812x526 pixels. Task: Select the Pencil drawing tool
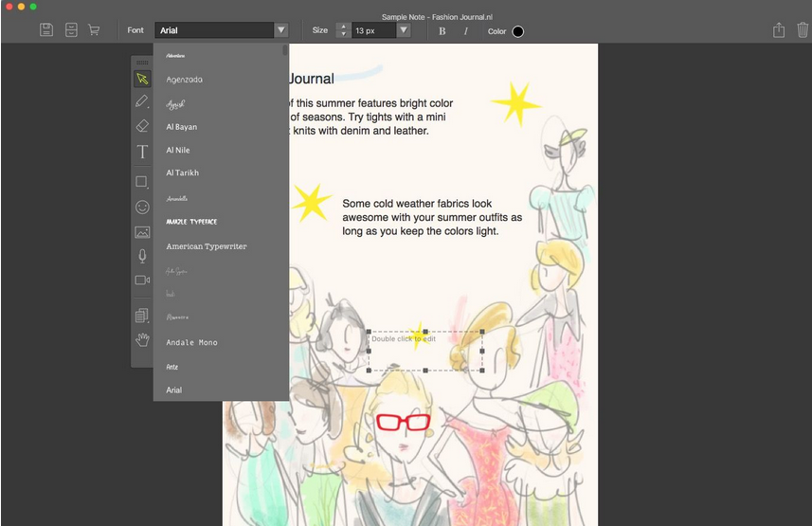click(x=142, y=101)
